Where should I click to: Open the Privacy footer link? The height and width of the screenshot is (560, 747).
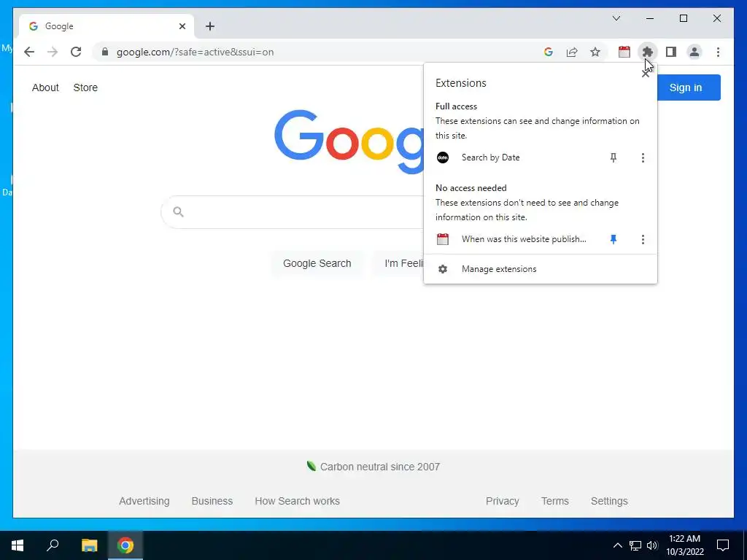click(502, 501)
